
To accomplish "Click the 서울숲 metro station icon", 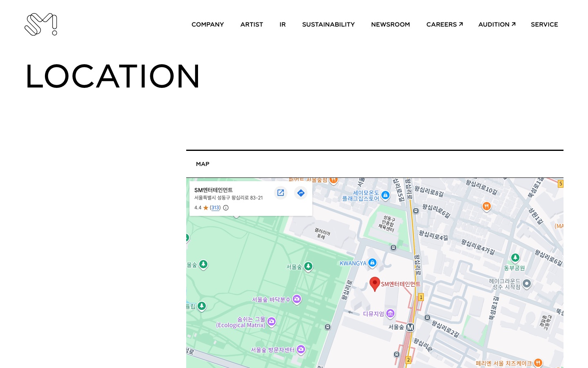I will pos(410,327).
